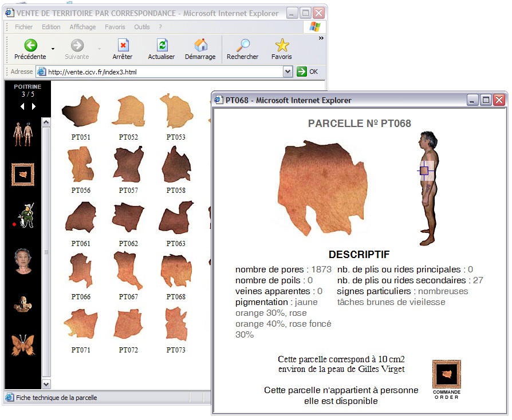Click the orange butterfly sidebar icon
The image size is (512, 420).
coord(23,345)
